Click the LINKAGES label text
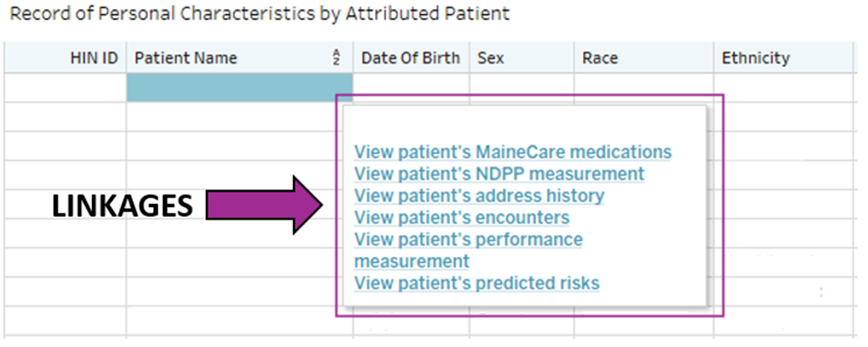Screen dimensions: 868x347 [122, 206]
